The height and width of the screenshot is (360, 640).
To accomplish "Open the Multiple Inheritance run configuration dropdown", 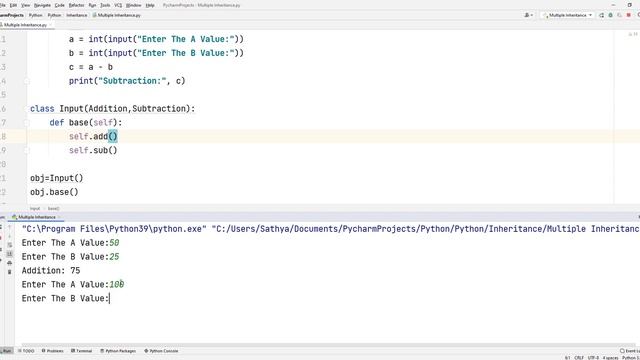I will click(567, 15).
